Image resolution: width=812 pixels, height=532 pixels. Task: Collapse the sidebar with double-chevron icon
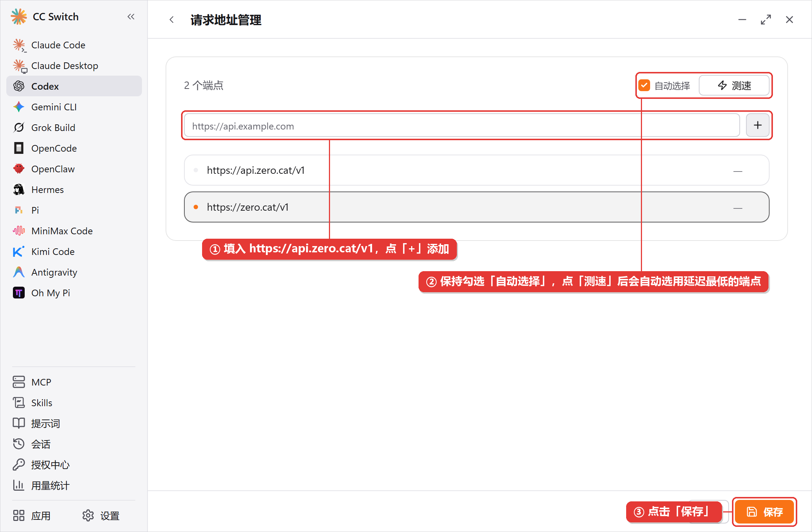tap(131, 17)
